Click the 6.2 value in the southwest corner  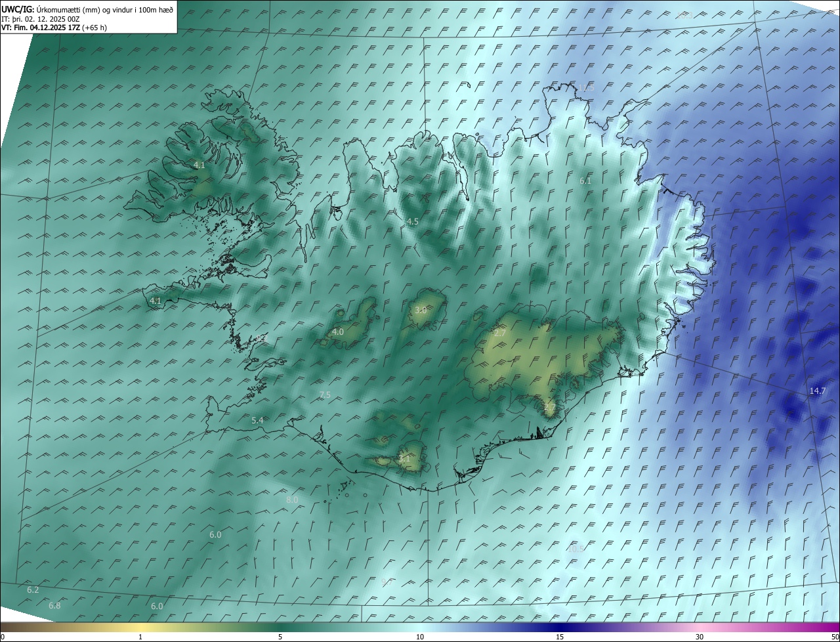33,590
